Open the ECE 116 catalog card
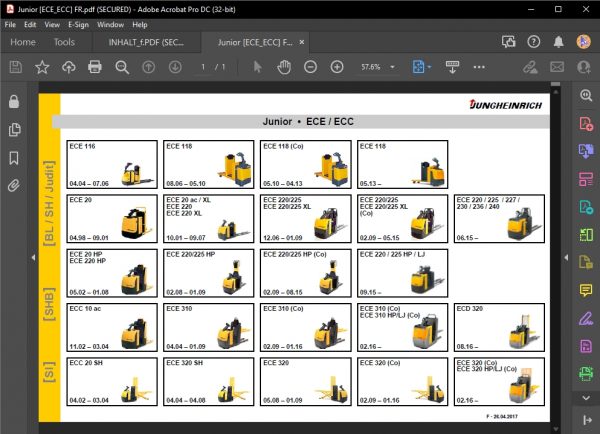The image size is (600, 434). pos(112,165)
